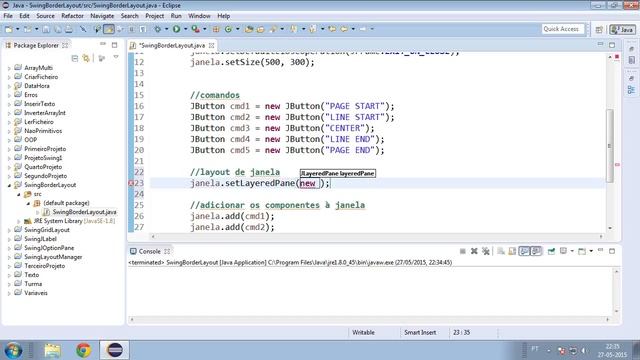Minimize the Package Explorer view
This screenshot has height=360, width=640.
tap(103, 44)
